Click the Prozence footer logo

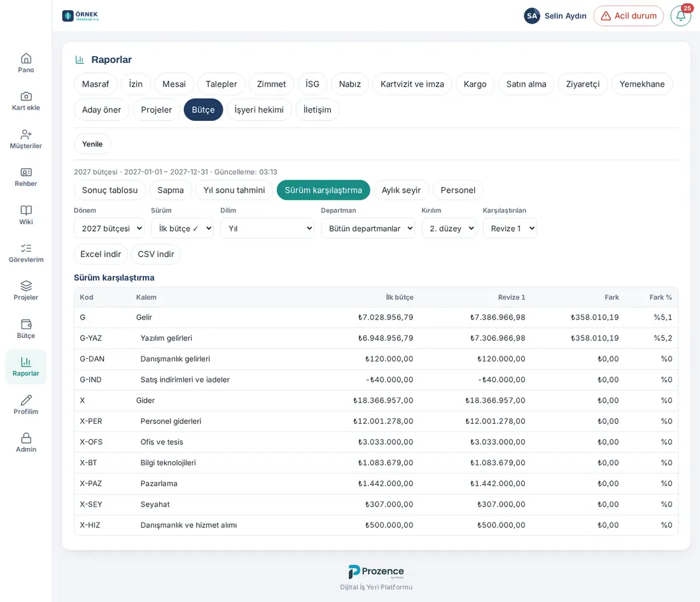point(376,571)
